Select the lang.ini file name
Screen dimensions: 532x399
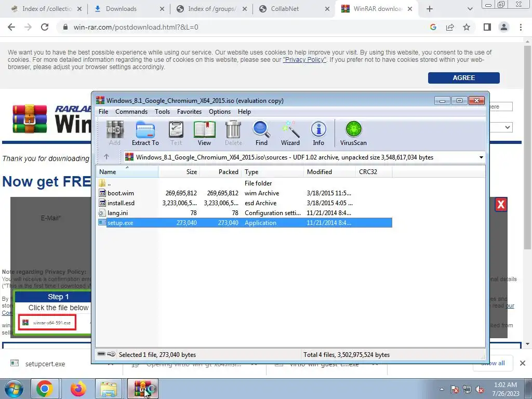(x=118, y=212)
